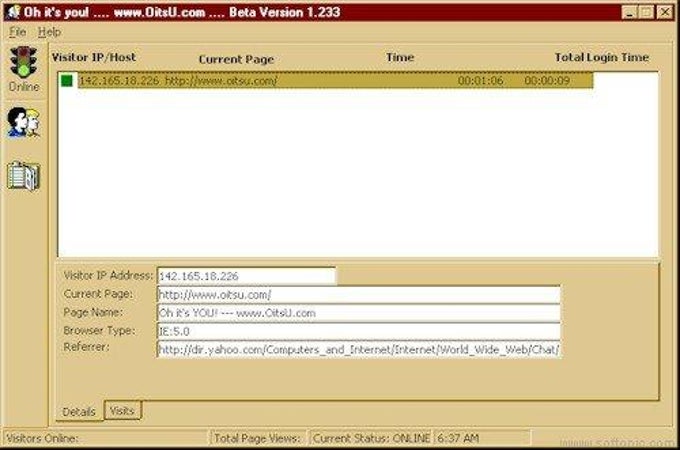Click the Online label under traffic light
Image resolution: width=680 pixels, height=450 pixels.
(24, 87)
